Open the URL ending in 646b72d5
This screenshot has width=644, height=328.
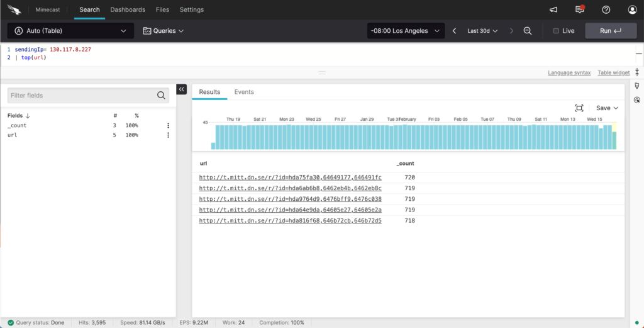pyautogui.click(x=291, y=221)
